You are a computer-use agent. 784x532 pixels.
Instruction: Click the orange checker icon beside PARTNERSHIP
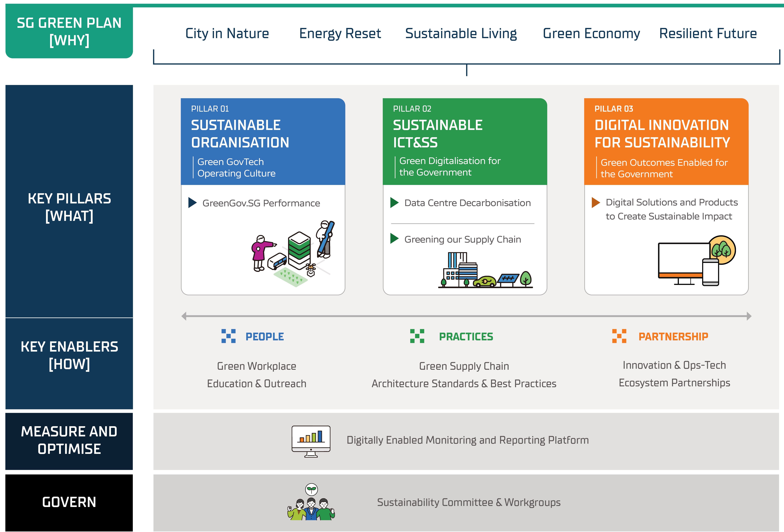pyautogui.click(x=619, y=336)
